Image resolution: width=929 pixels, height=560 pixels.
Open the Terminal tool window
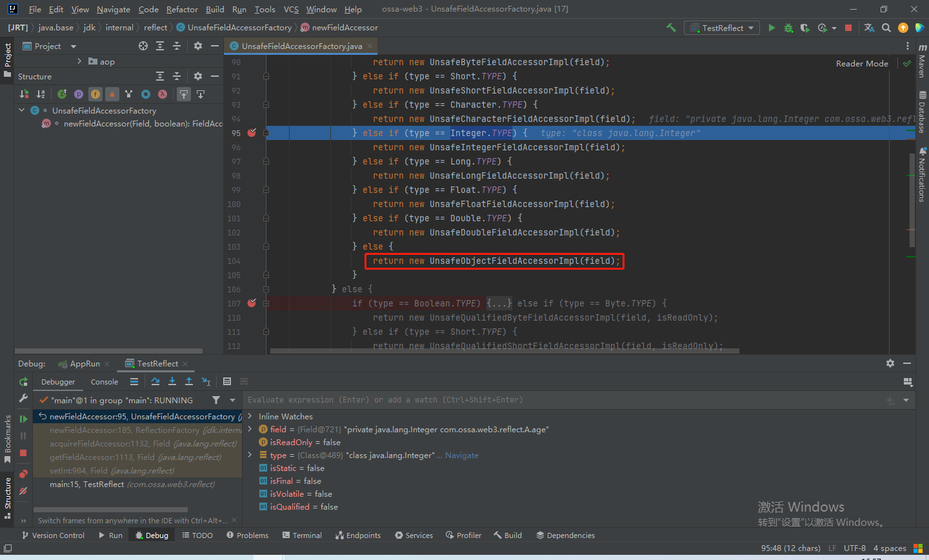(302, 535)
